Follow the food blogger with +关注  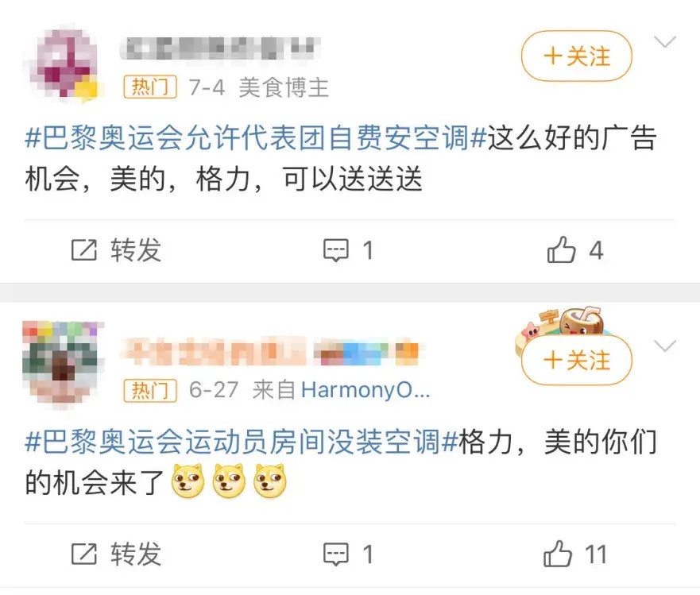pyautogui.click(x=576, y=56)
